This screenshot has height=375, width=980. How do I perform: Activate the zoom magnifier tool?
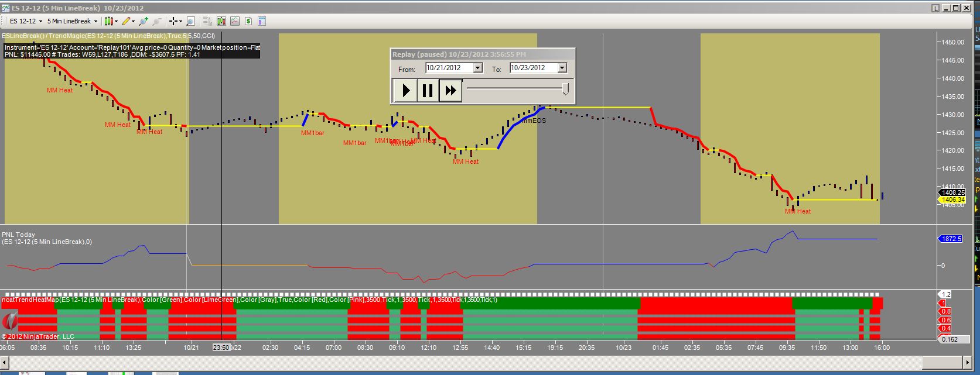(190, 21)
